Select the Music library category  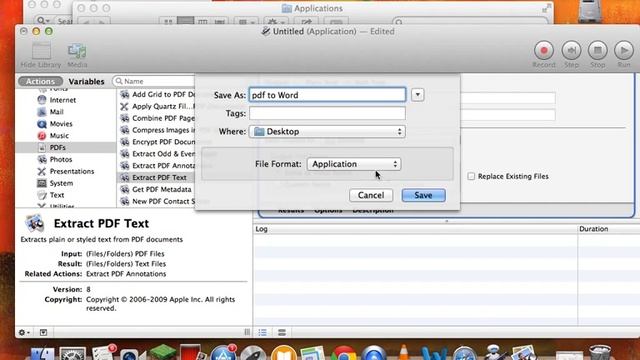point(59,136)
